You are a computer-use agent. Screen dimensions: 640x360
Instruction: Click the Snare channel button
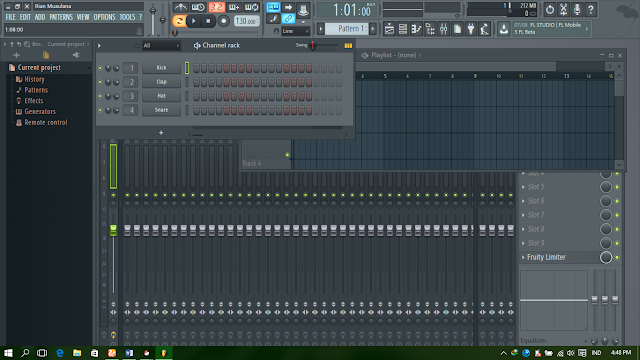[x=162, y=110]
